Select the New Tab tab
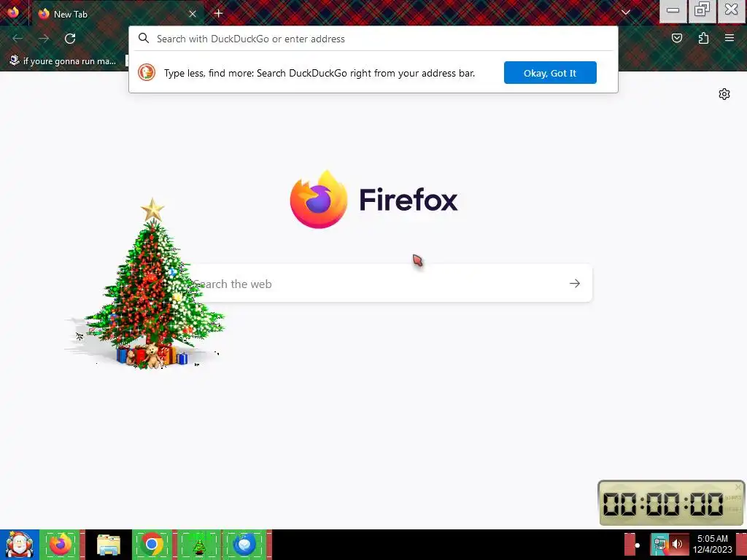The height and width of the screenshot is (560, 747). point(117,14)
